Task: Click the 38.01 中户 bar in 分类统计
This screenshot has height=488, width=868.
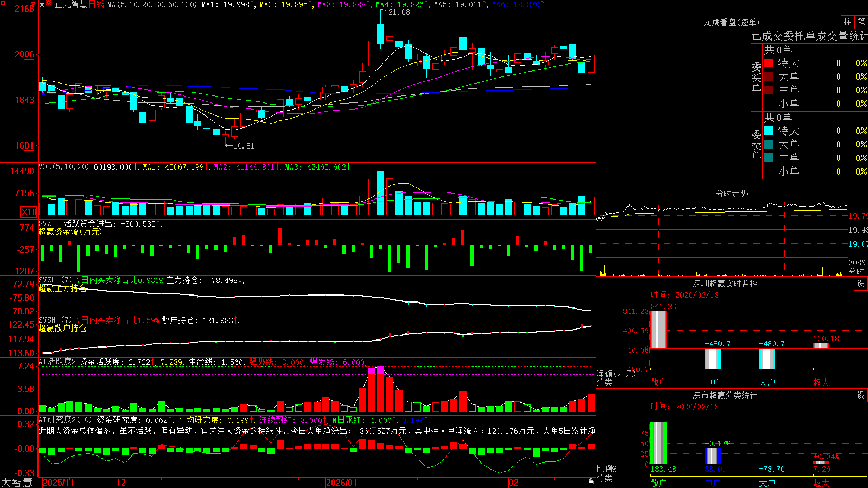Action: click(x=713, y=456)
